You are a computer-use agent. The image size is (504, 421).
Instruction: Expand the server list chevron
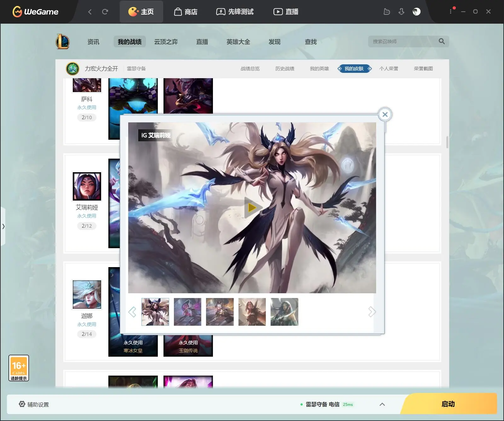382,404
